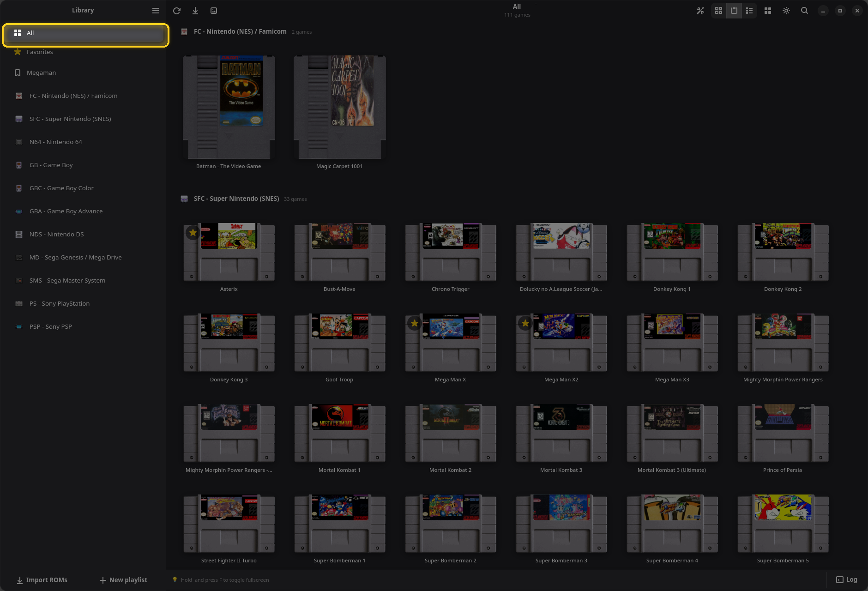Select the Mortal Kombat 1 cartridge
The height and width of the screenshot is (591, 868).
(340, 433)
